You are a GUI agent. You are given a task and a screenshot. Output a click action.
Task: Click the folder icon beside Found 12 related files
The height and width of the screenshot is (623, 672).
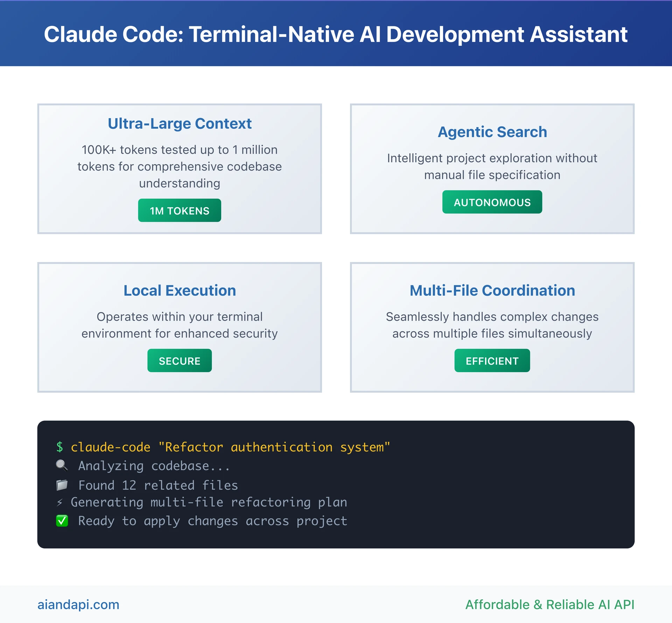[x=62, y=485]
